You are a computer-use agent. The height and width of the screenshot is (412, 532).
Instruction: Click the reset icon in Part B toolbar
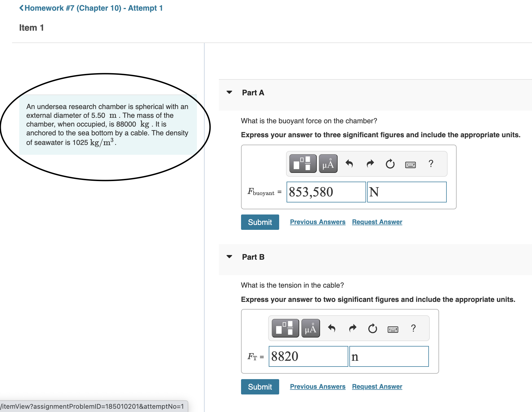point(372,328)
